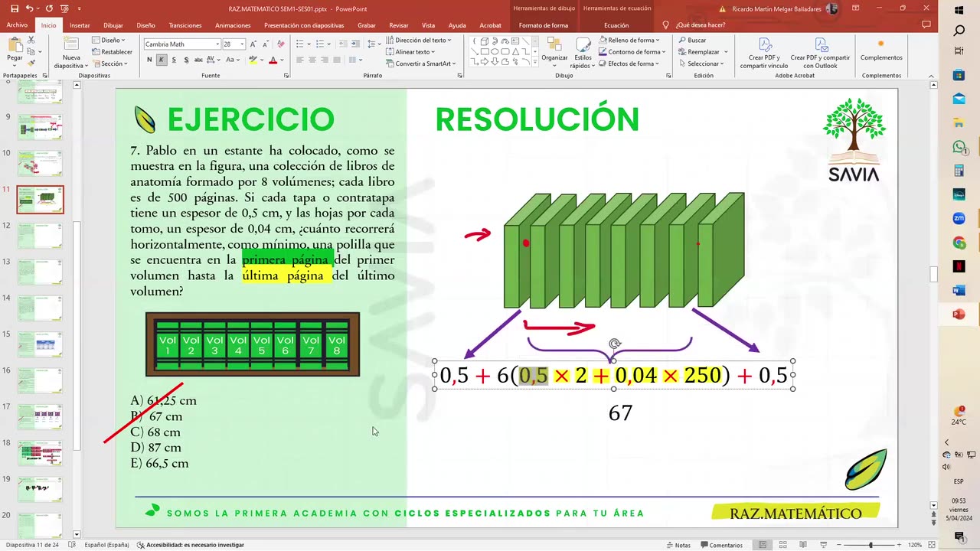This screenshot has width=980, height=551.
Task: Toggle strikethrough (abc) formatting
Action: pyautogui.click(x=199, y=60)
